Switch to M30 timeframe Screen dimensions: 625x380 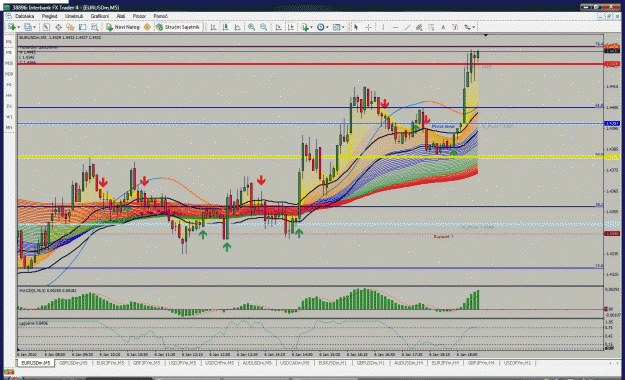[9, 74]
